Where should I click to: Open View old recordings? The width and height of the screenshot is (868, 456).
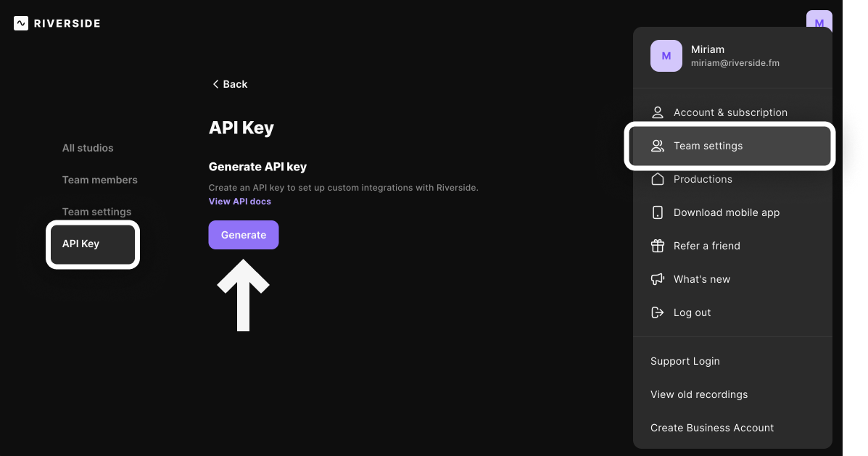click(698, 394)
